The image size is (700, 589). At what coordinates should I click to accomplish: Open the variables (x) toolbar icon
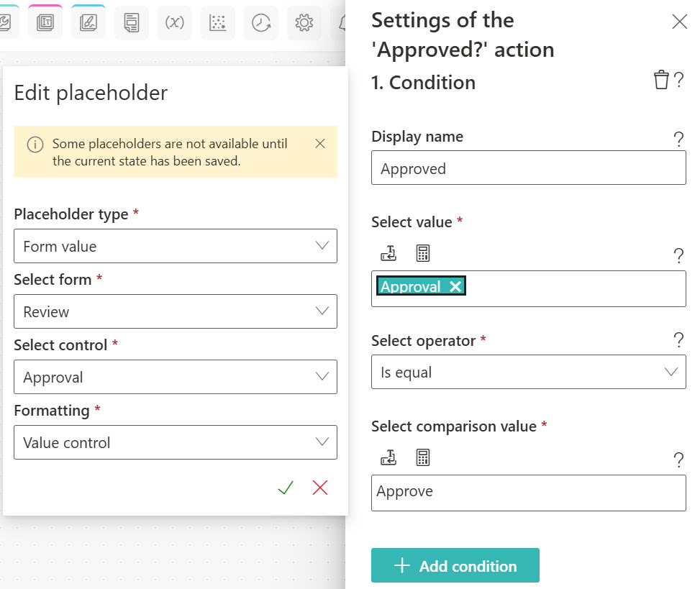click(175, 23)
